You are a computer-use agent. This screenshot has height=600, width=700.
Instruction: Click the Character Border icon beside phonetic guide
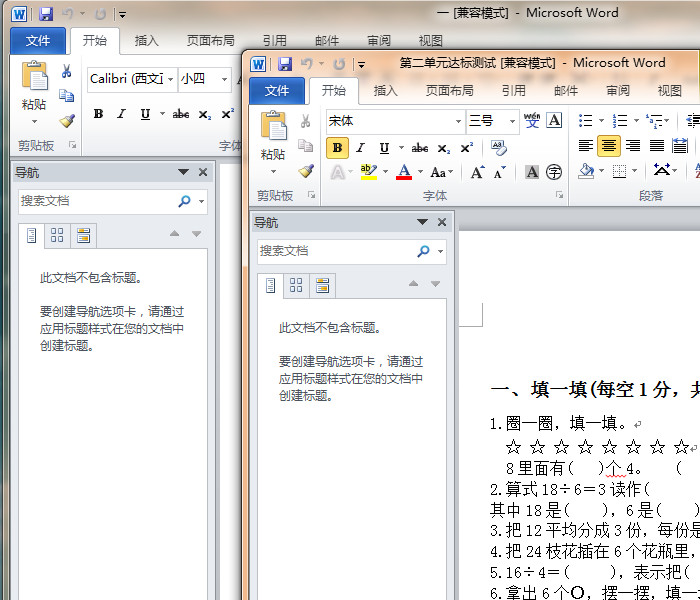[x=554, y=120]
